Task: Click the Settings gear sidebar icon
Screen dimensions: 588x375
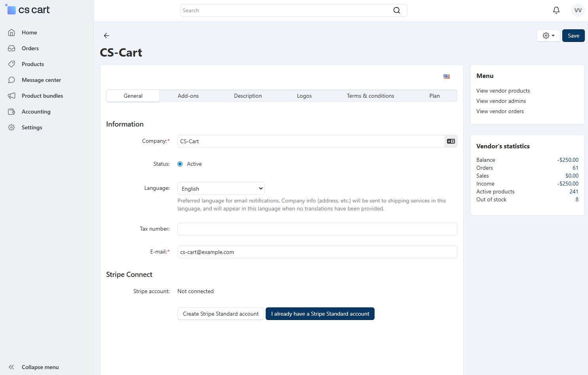Action: click(x=12, y=127)
